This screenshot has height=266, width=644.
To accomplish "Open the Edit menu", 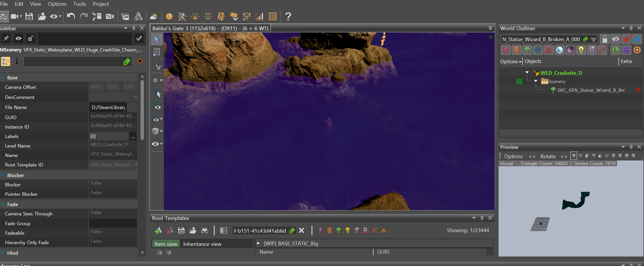I will coord(19,4).
